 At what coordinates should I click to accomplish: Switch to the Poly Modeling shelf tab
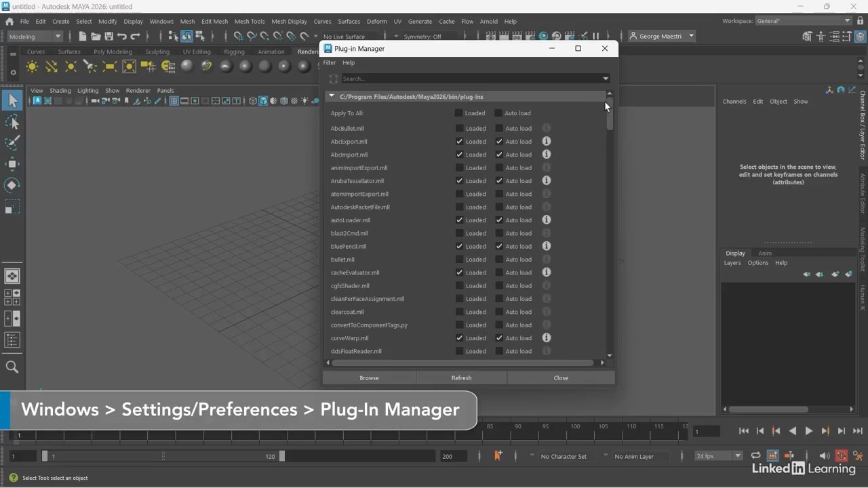point(113,52)
